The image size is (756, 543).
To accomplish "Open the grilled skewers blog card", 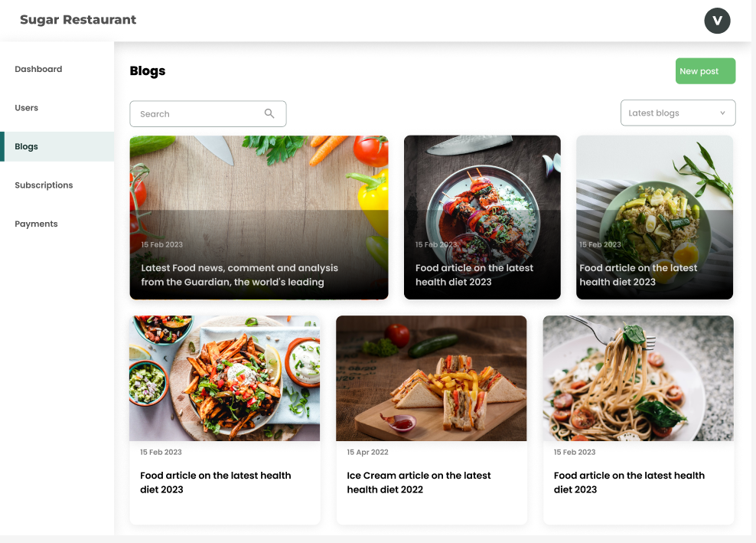I will tap(482, 218).
